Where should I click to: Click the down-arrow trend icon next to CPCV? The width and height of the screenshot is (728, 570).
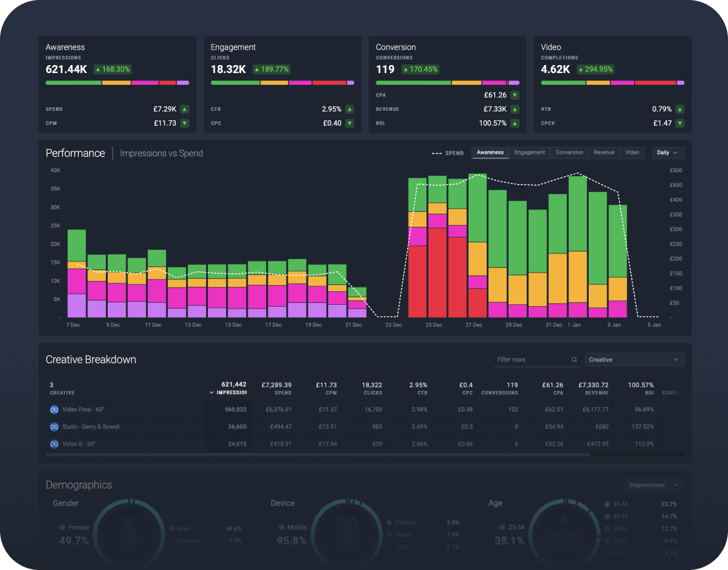click(680, 123)
